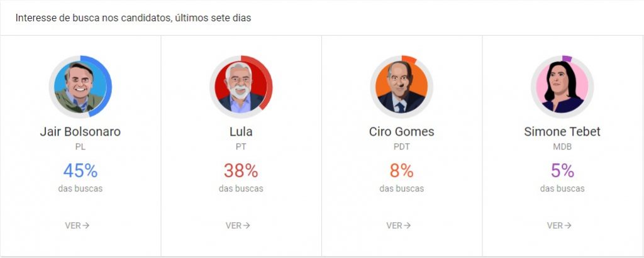644x258 pixels.
Task: Select the Jair Bolsonaro name heading
Action: tap(80, 132)
